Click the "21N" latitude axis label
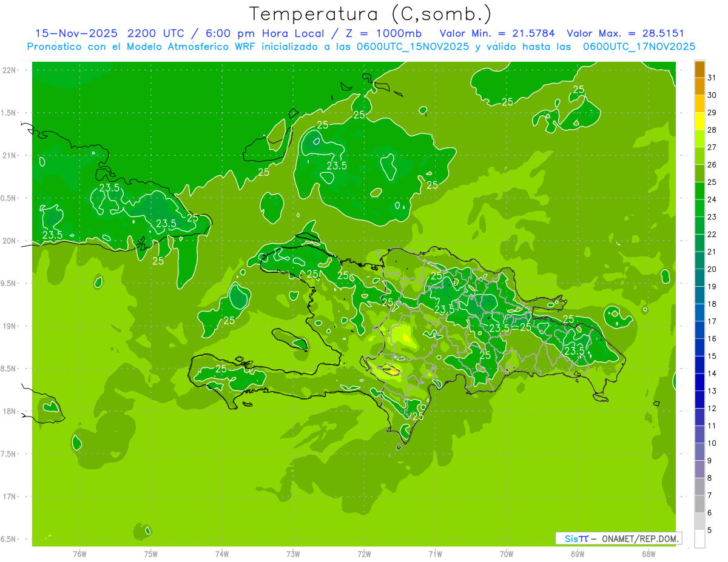728x562 pixels. (9, 156)
